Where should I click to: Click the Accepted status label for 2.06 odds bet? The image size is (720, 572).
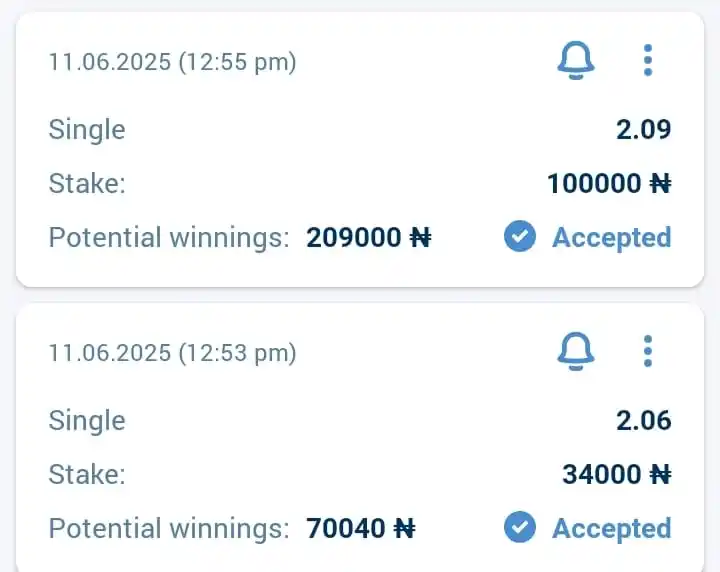point(612,528)
